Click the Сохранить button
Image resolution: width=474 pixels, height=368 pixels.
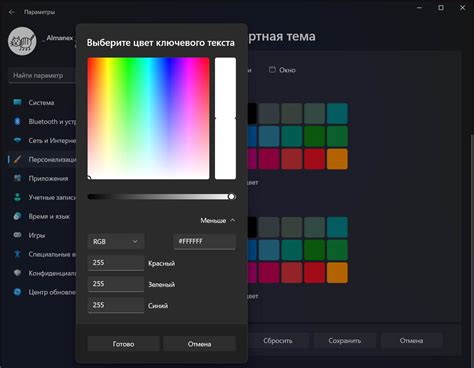point(345,341)
